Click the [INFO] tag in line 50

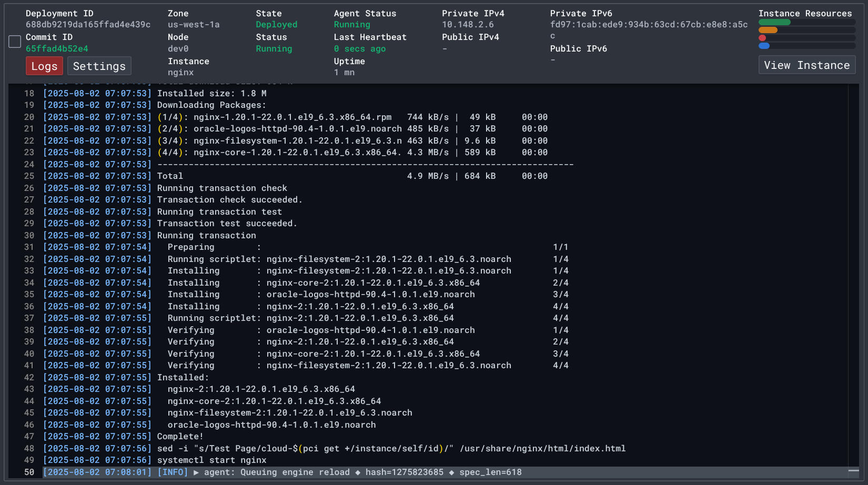(173, 472)
